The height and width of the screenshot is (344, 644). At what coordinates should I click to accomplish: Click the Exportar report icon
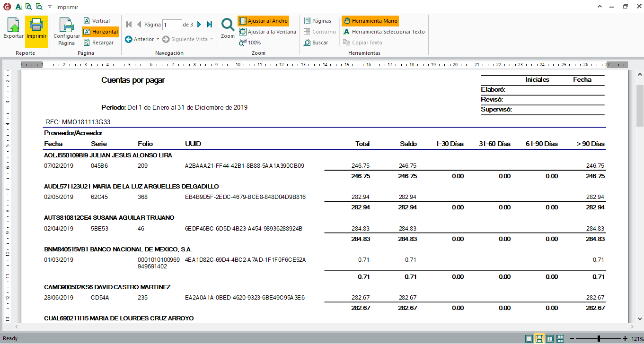(x=13, y=29)
